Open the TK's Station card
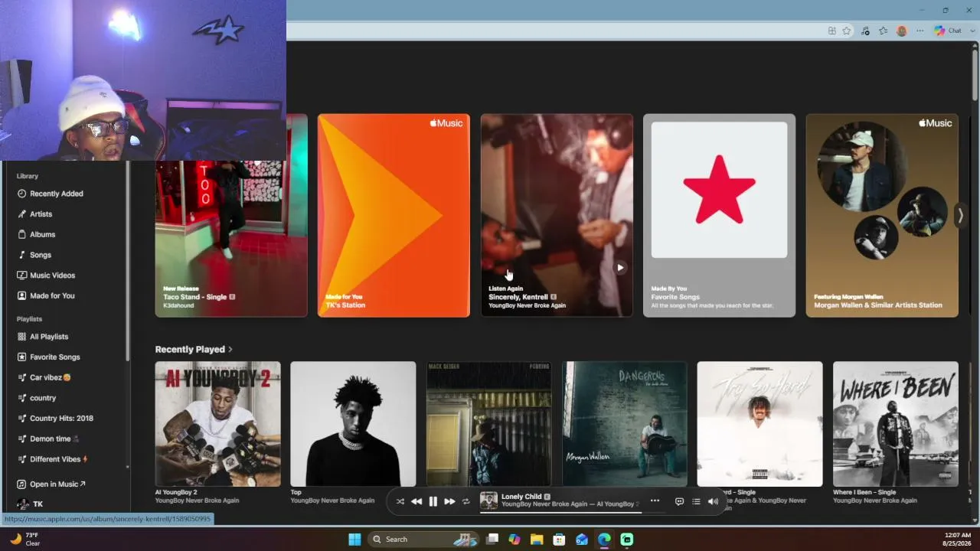This screenshot has width=980, height=551. tap(394, 216)
